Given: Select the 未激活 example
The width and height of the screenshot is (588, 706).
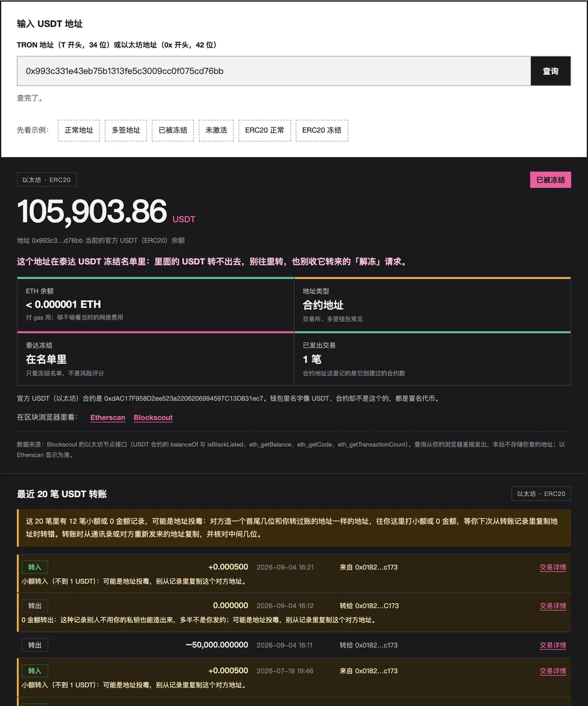Looking at the screenshot, I should (x=216, y=130).
